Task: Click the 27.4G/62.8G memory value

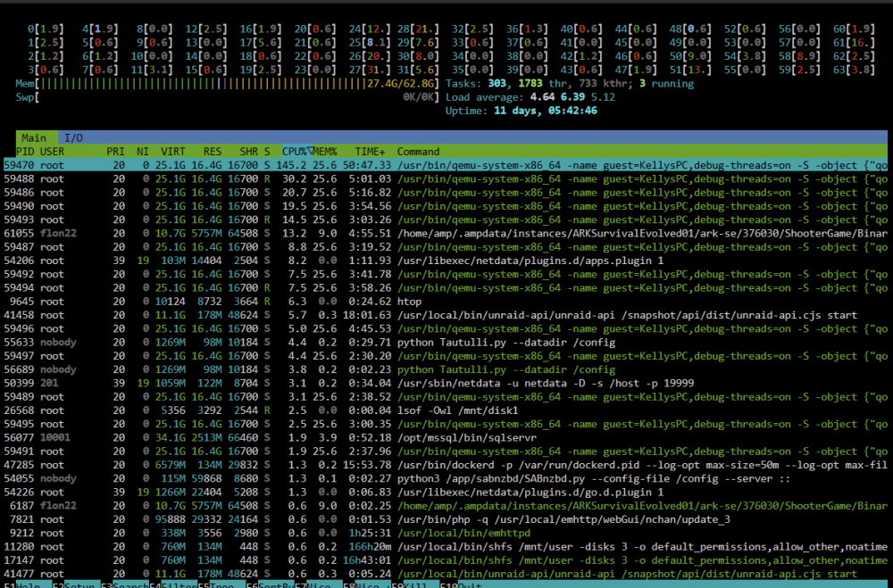Action: pyautogui.click(x=401, y=84)
